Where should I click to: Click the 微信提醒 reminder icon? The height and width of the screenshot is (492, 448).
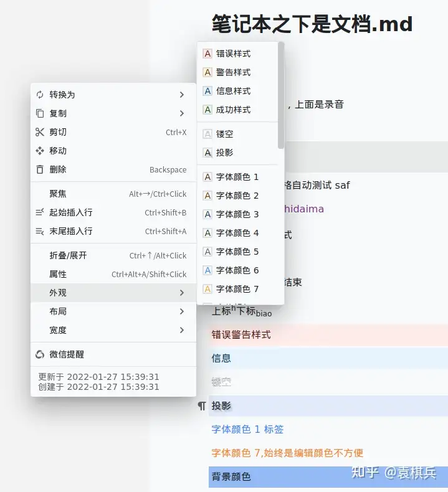coord(40,354)
